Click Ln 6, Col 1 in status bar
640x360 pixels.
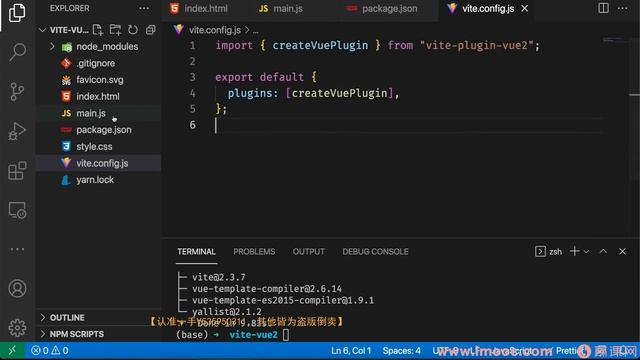[x=351, y=351]
